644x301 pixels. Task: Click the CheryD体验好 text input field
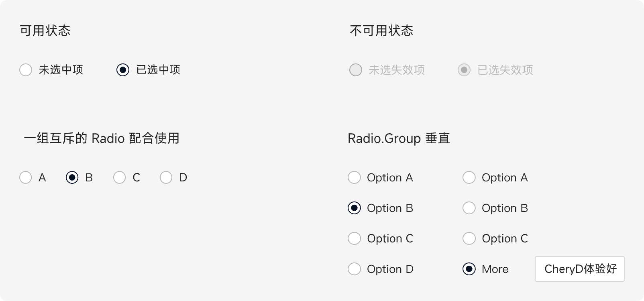[x=580, y=269]
